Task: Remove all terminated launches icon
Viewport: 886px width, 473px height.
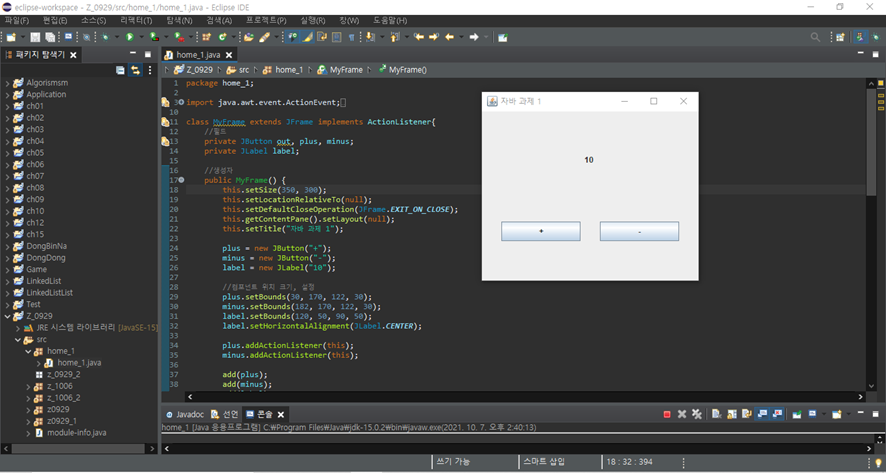Action: (x=697, y=414)
